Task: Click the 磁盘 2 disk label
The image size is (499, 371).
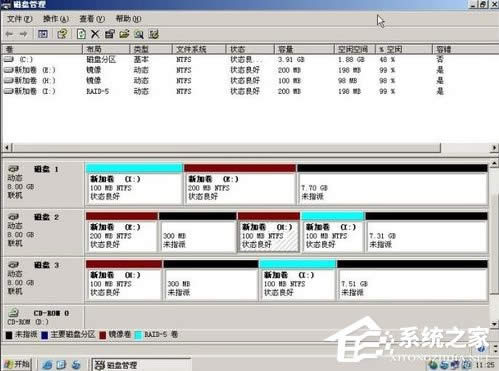Action: [x=46, y=217]
